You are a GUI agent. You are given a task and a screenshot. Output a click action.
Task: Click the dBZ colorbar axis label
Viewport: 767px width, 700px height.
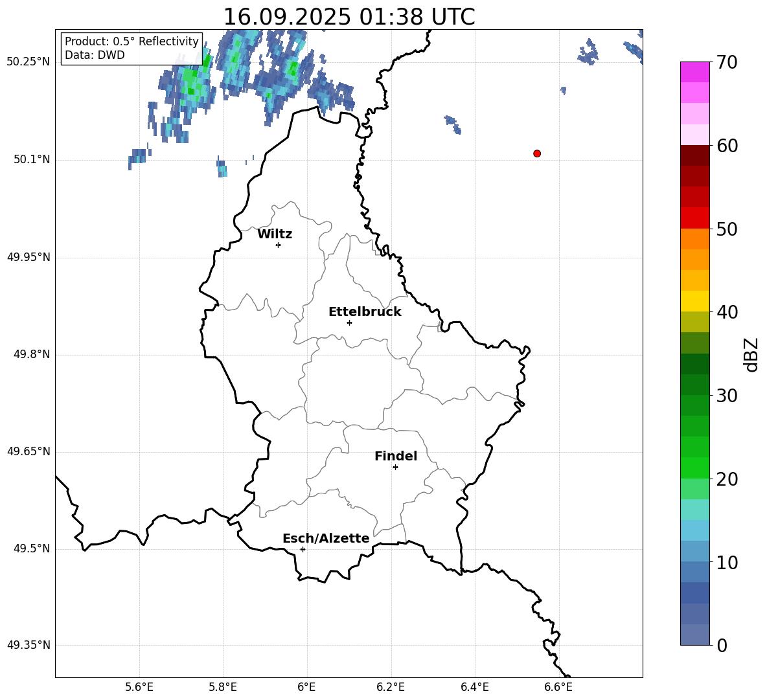click(x=752, y=354)
